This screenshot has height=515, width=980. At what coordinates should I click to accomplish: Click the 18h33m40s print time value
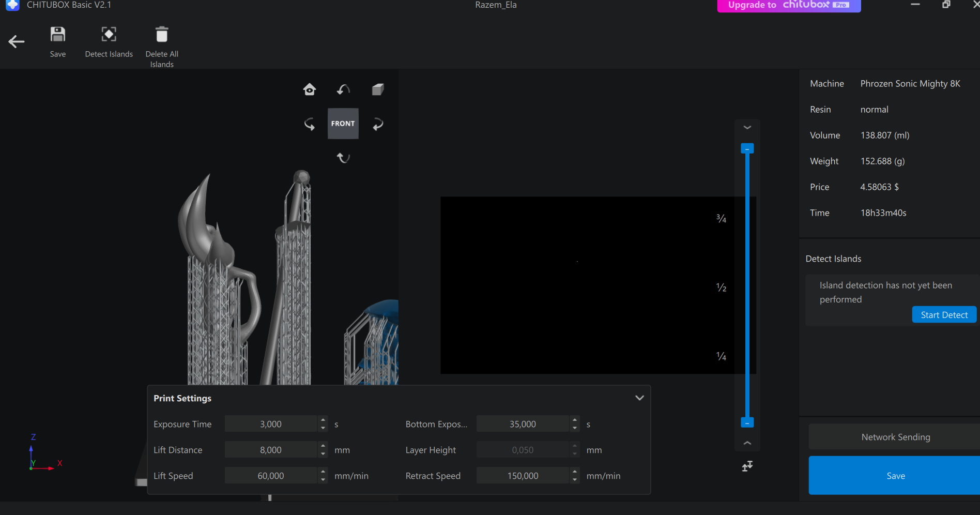(x=883, y=213)
